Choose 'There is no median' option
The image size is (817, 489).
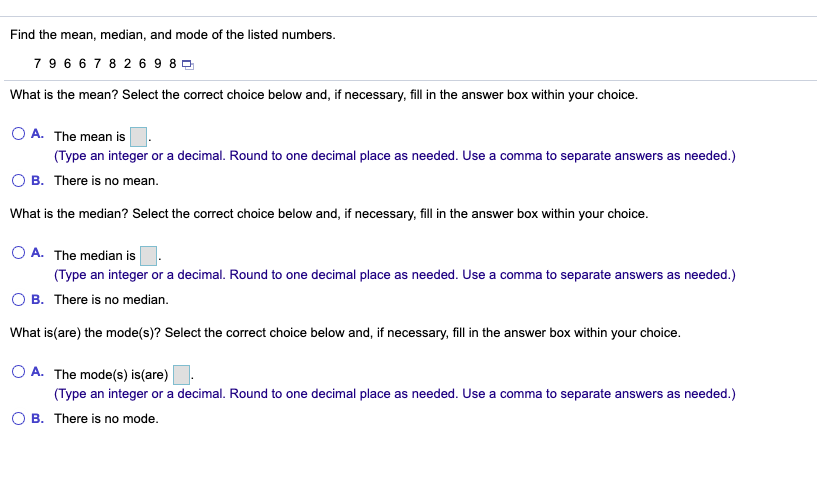point(18,299)
